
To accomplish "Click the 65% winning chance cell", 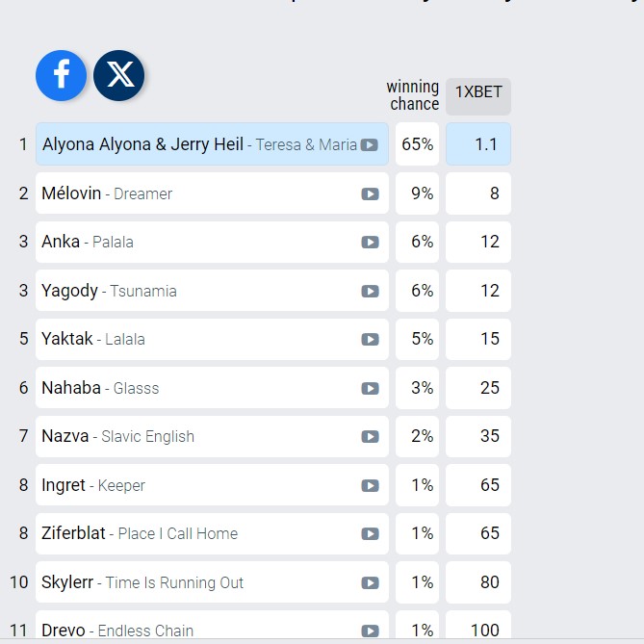I will [x=418, y=144].
